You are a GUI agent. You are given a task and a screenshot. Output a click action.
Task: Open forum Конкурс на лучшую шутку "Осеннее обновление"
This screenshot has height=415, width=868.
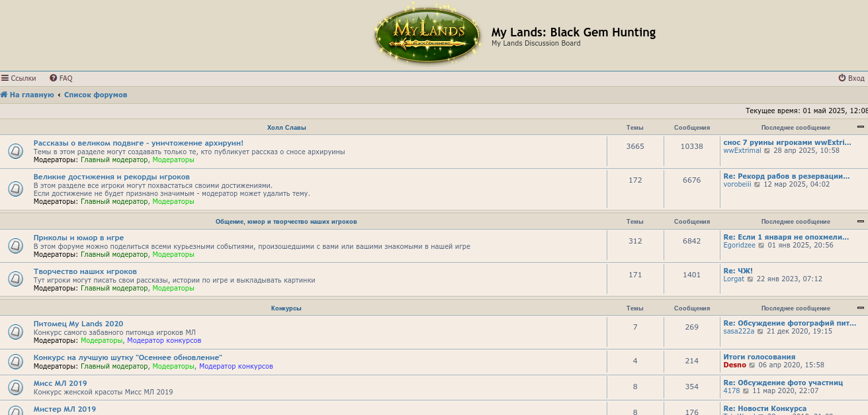point(128,357)
